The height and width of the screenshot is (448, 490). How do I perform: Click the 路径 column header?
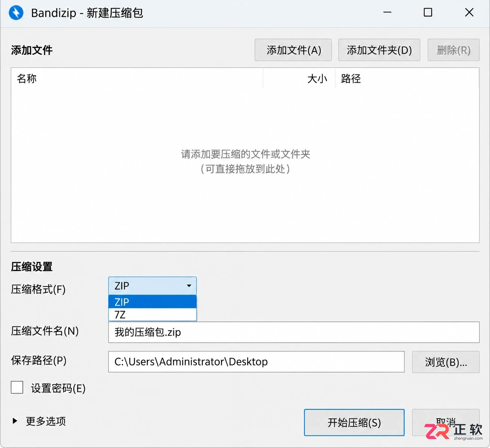tap(407, 78)
